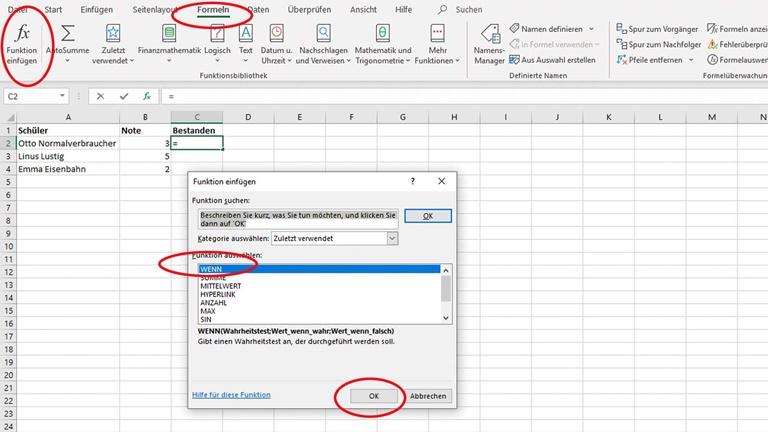Click the dialog help question mark

412,181
